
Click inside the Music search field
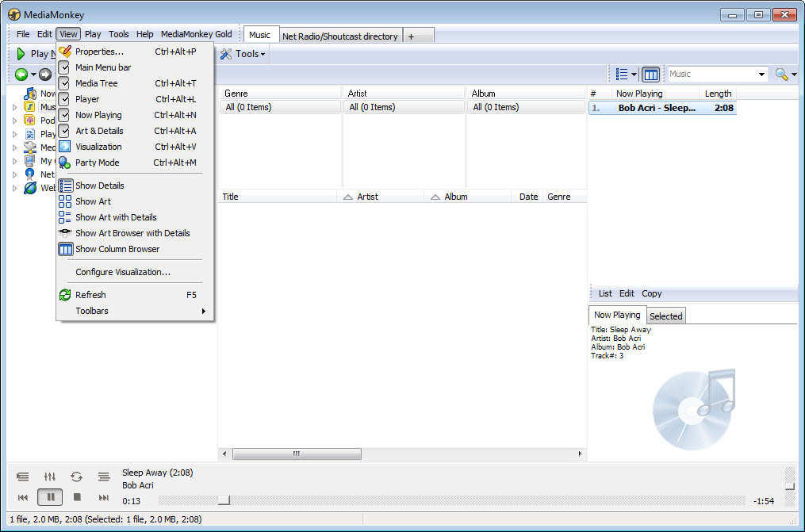pos(711,75)
